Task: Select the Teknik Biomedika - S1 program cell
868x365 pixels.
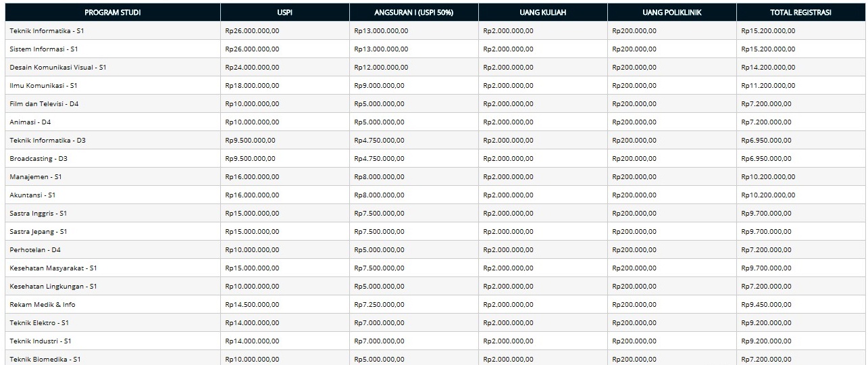Action: click(45, 359)
